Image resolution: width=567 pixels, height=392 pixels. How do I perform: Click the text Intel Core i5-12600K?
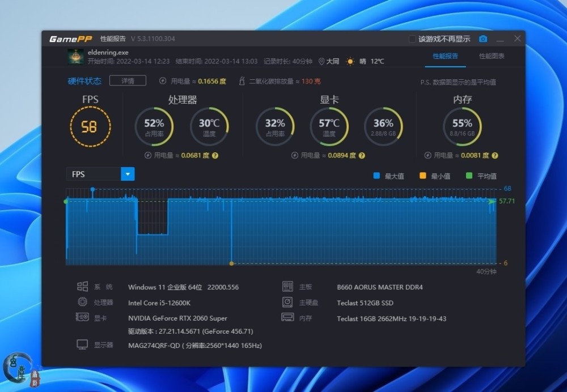point(159,302)
